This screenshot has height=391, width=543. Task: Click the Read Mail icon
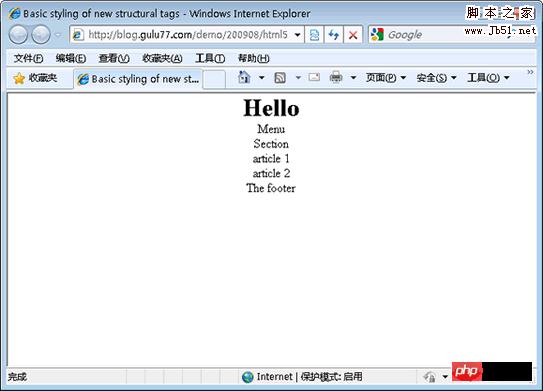point(314,77)
